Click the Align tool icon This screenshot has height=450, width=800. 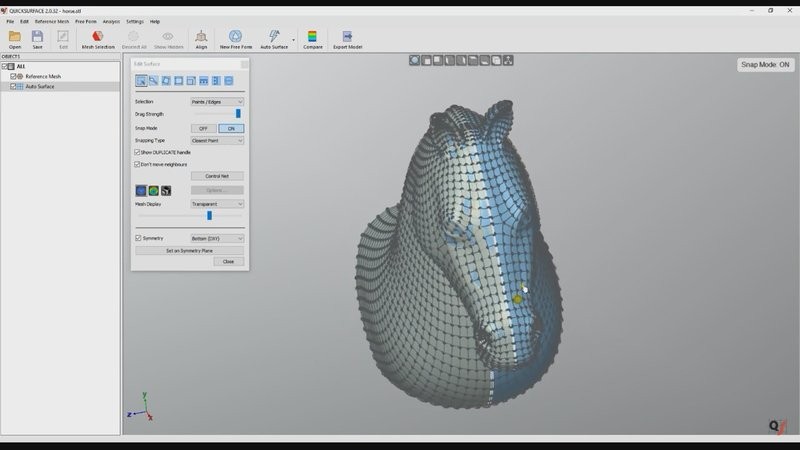[x=201, y=38]
